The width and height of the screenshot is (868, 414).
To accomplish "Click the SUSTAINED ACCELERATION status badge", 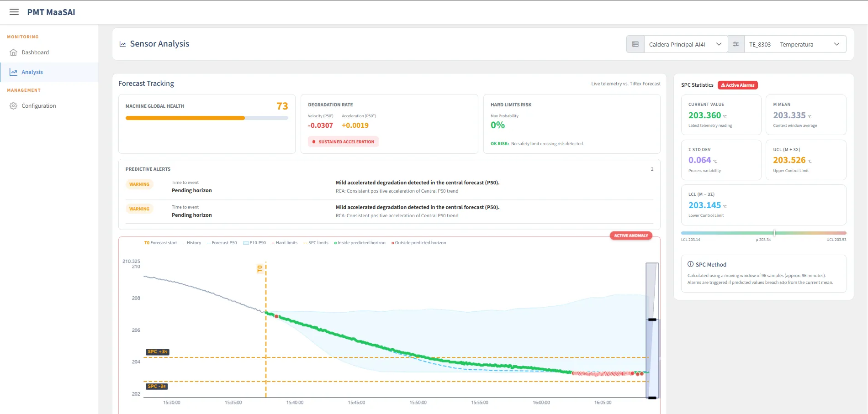I will coord(343,142).
